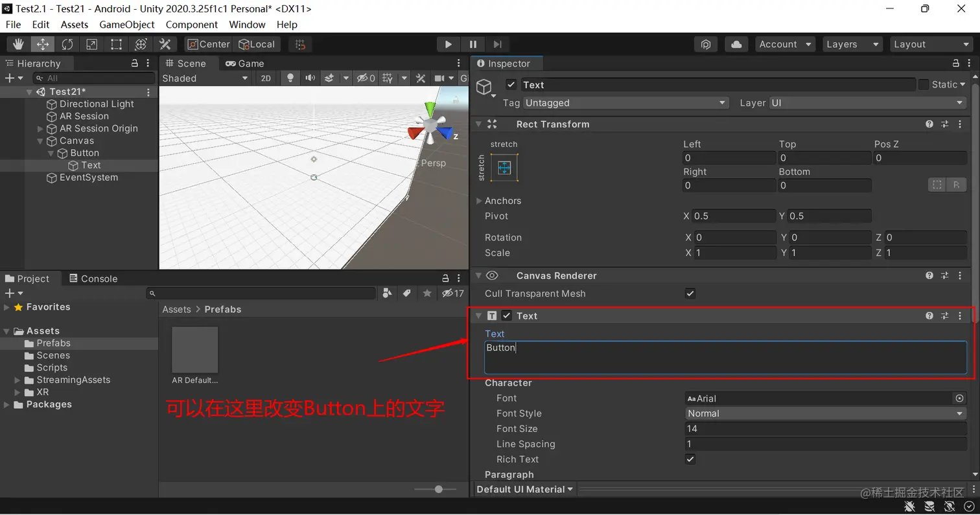Viewport: 980px width, 515px height.
Task: Open Project favorites star icon
Action: click(x=427, y=293)
